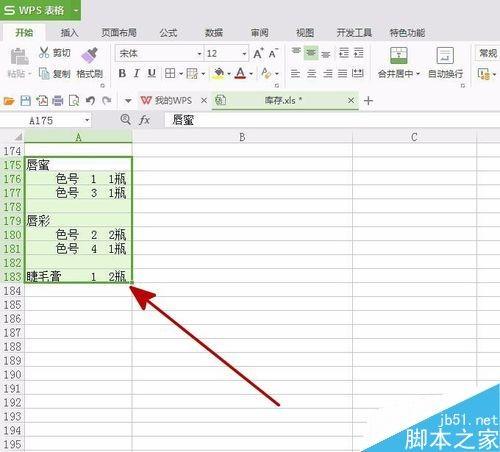
Task: Open the fill color bucket swatch
Action: coord(218,73)
